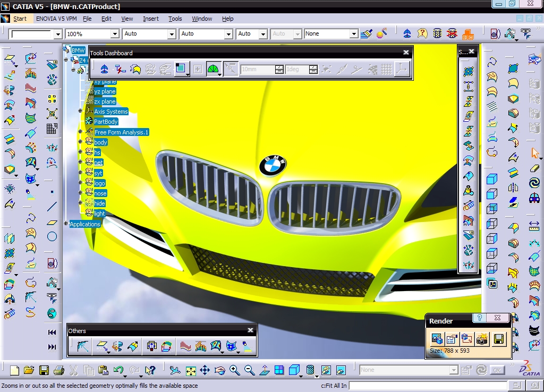The width and height of the screenshot is (544, 392).
Task: Toggle the plus box in Tools Dashboard
Action: (x=198, y=69)
